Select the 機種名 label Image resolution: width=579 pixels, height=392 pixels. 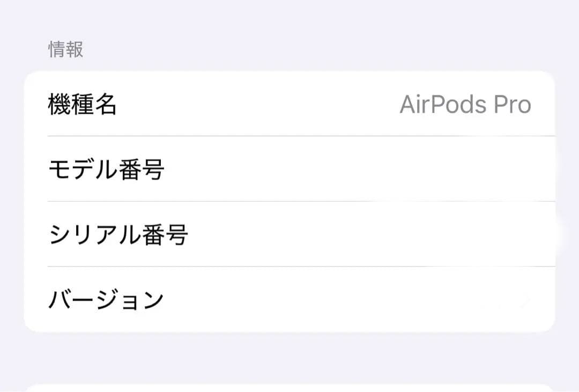click(83, 105)
